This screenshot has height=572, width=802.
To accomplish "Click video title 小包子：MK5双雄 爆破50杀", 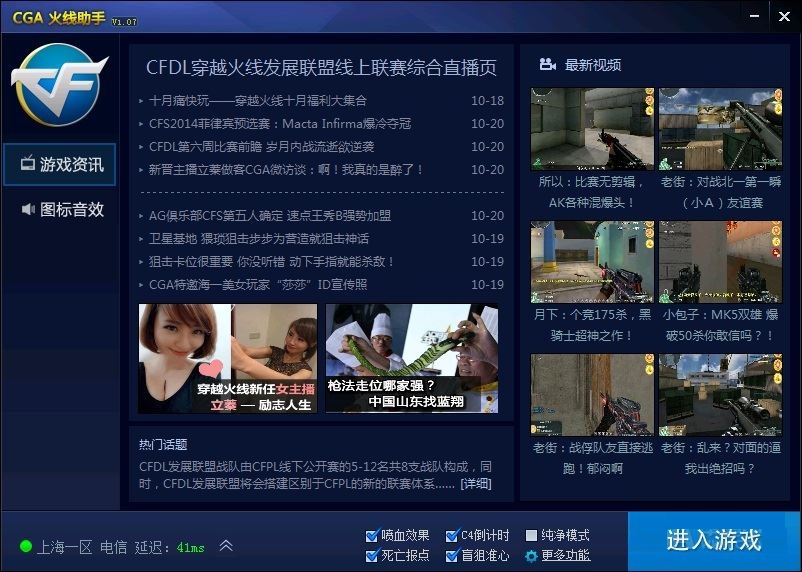I will click(721, 325).
